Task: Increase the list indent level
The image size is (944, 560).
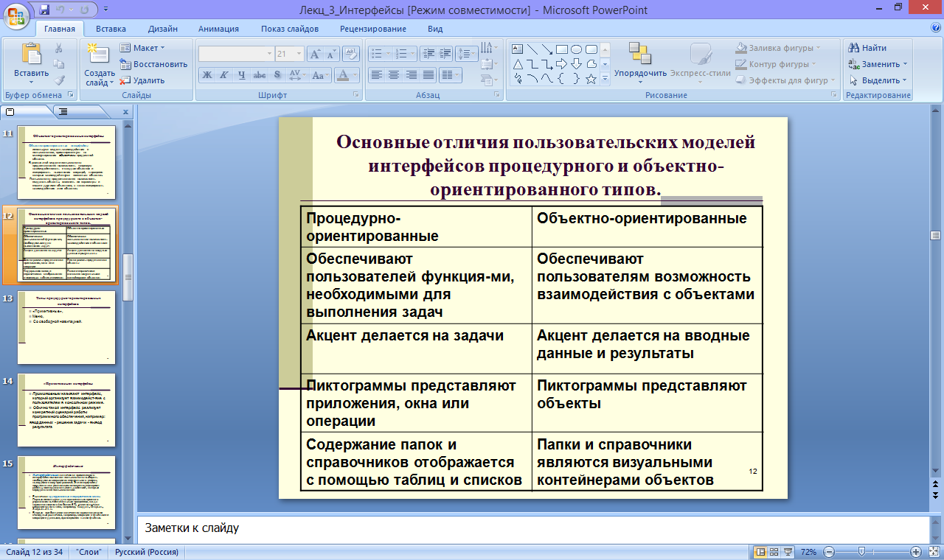Action: 444,54
